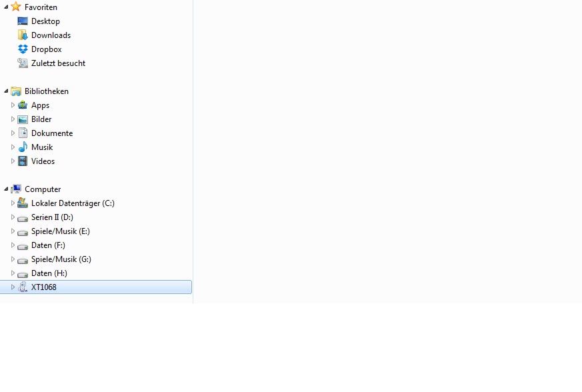Expand the Dokumente library arrow

point(13,133)
